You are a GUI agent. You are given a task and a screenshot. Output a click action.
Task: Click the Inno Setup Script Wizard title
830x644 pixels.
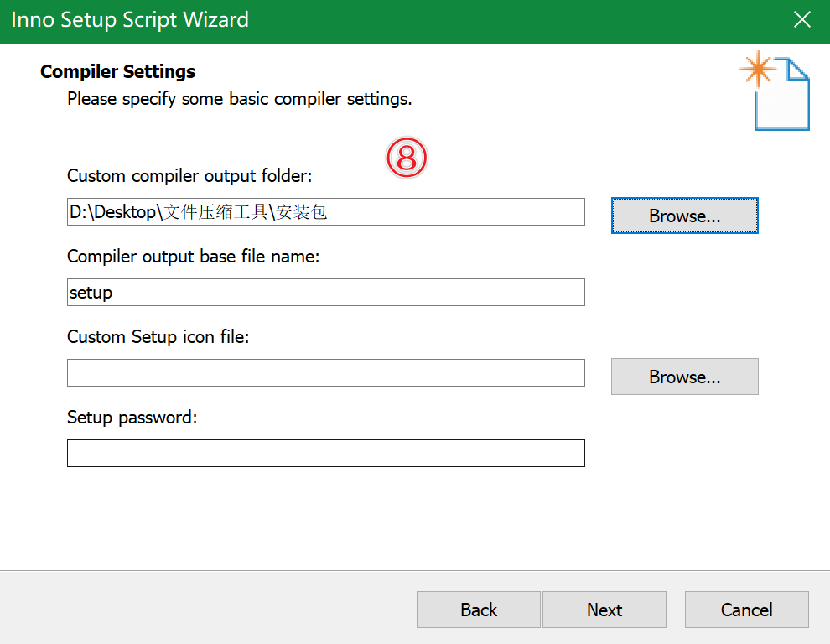[130, 20]
